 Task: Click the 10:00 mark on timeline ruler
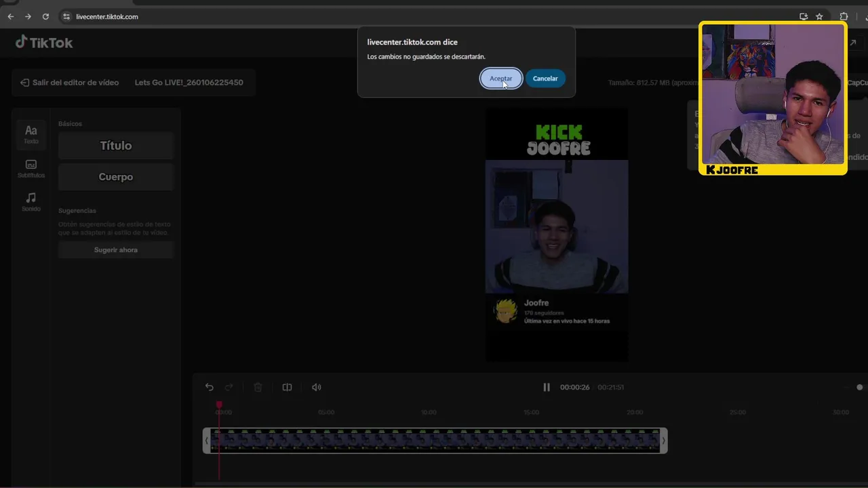[x=429, y=412]
